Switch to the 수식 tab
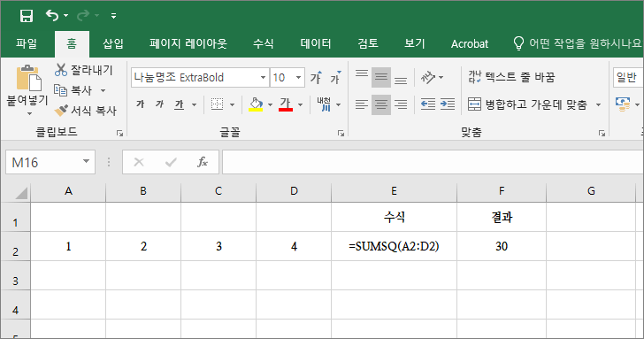Screen dimensions: 644x339 (x=263, y=43)
